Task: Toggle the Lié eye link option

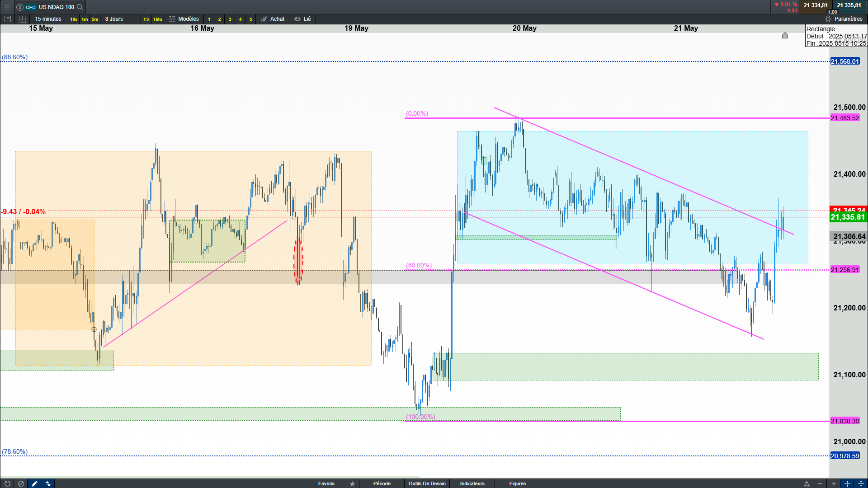Action: pyautogui.click(x=303, y=19)
